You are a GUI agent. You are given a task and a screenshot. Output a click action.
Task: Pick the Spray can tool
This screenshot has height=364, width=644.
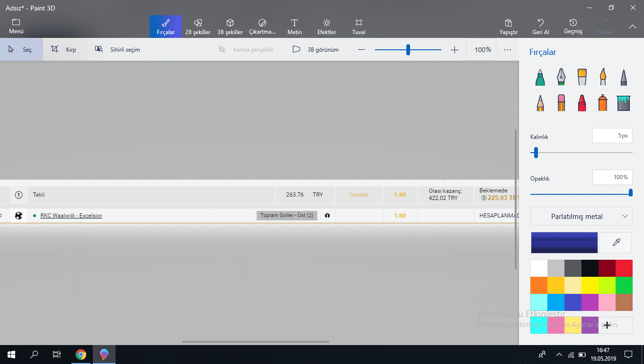603,102
